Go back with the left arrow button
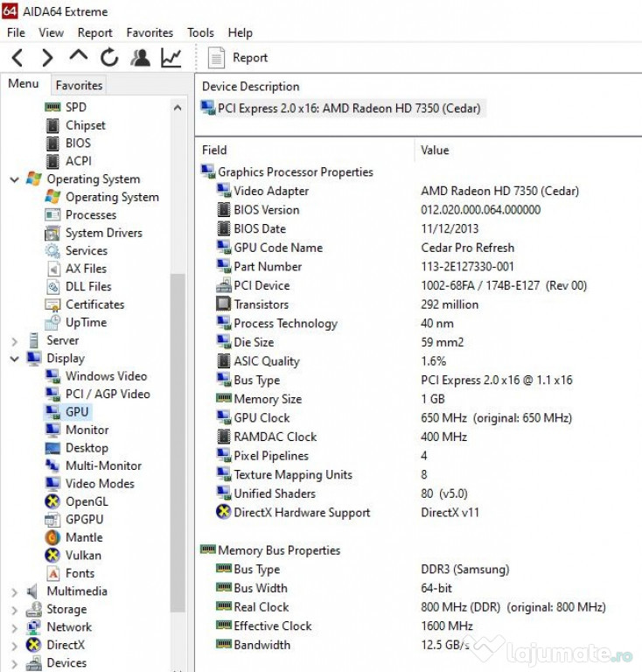Viewport: 642px width, 672px height. click(17, 58)
